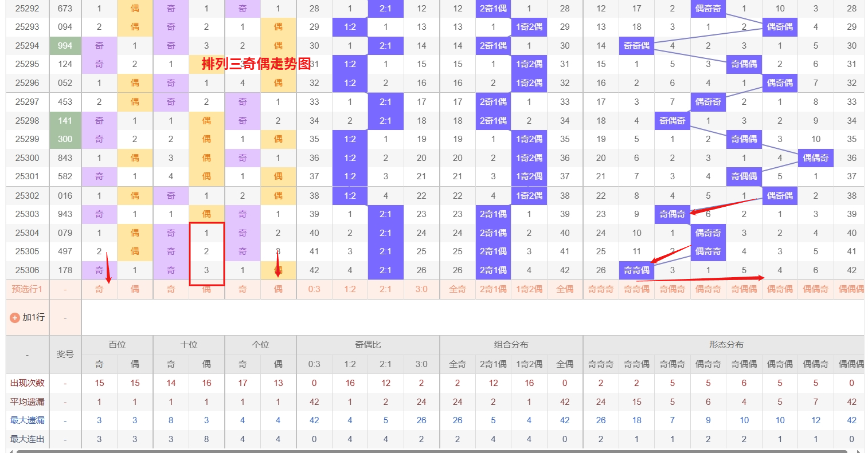Screen dimensions: 868x453
Task: Choose 偶奇奇 in the 预选行1 row
Action: [708, 289]
